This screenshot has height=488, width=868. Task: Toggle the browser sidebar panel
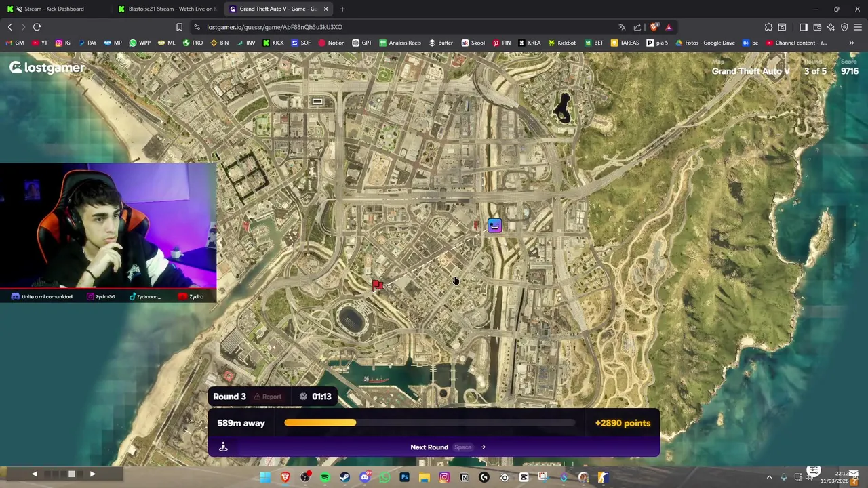tap(804, 27)
